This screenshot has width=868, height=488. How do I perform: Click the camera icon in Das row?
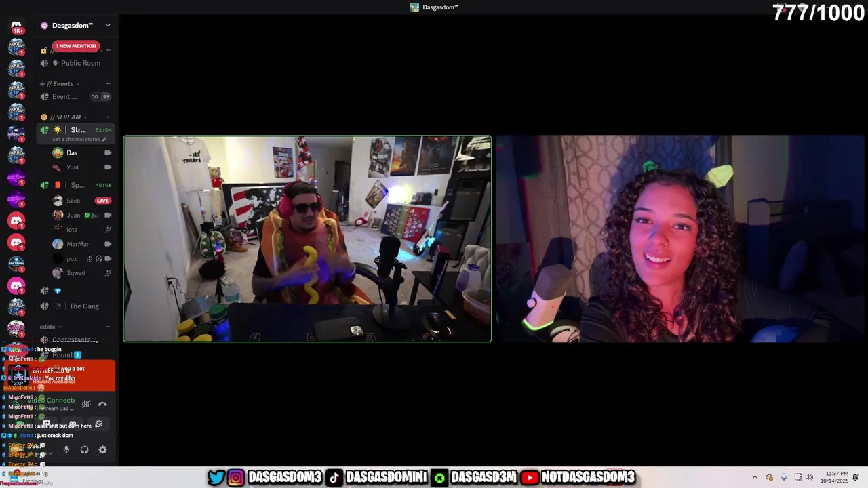click(x=108, y=153)
